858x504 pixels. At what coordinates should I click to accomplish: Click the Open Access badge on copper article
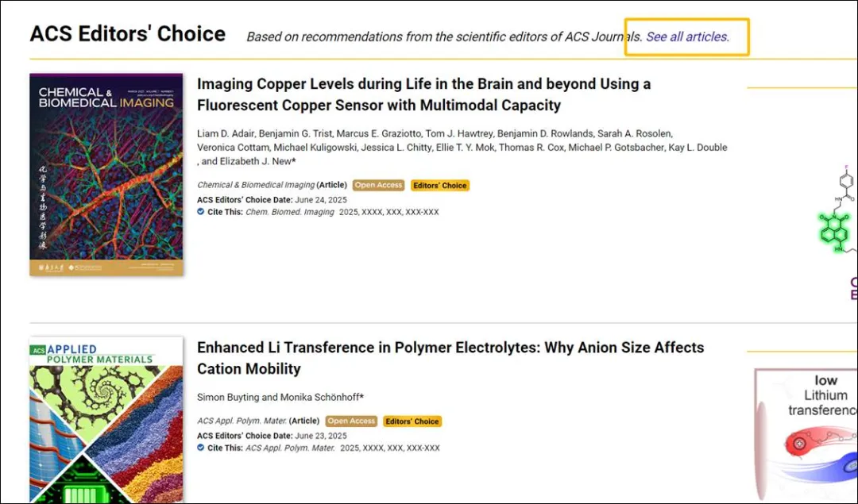(379, 185)
